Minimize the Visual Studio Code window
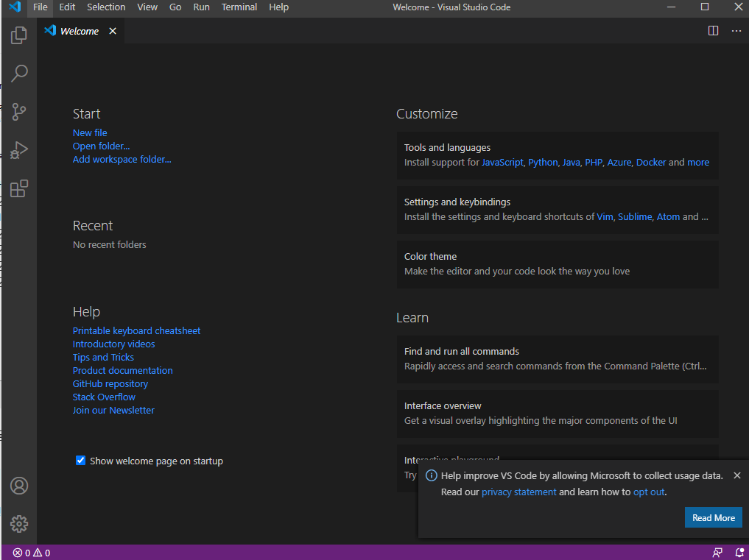This screenshot has height=560, width=749. 672,7
